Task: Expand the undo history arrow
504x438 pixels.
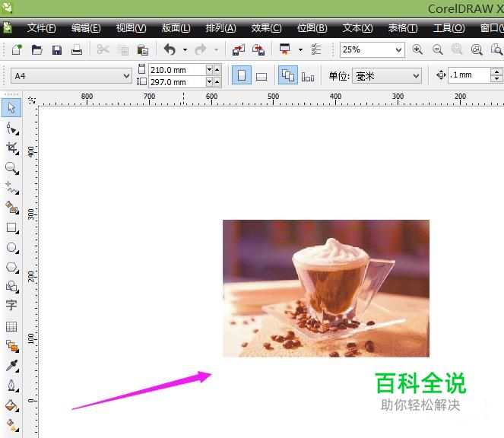Action: 185,50
